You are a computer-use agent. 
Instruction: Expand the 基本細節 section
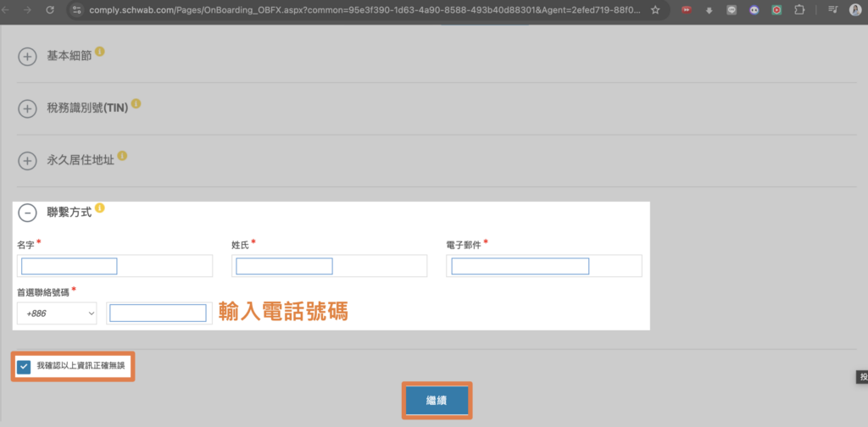(x=27, y=57)
